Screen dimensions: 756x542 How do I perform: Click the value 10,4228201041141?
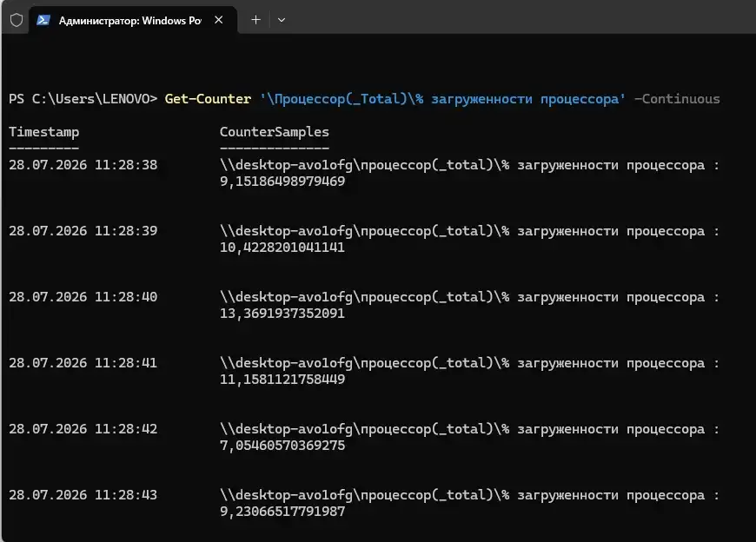coord(282,248)
